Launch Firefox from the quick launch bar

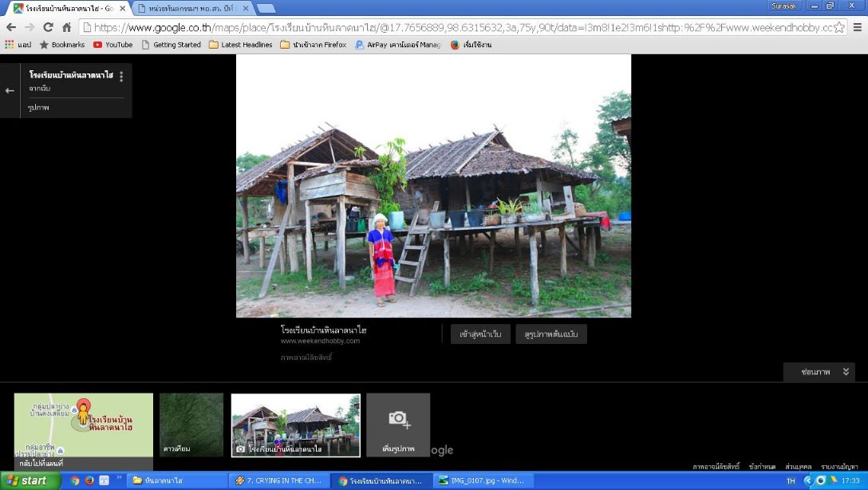89,480
